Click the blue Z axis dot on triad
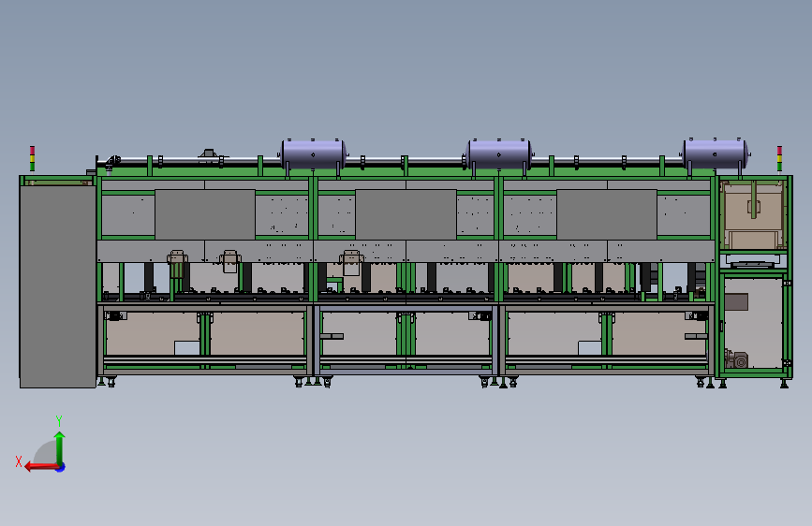 [x=61, y=467]
